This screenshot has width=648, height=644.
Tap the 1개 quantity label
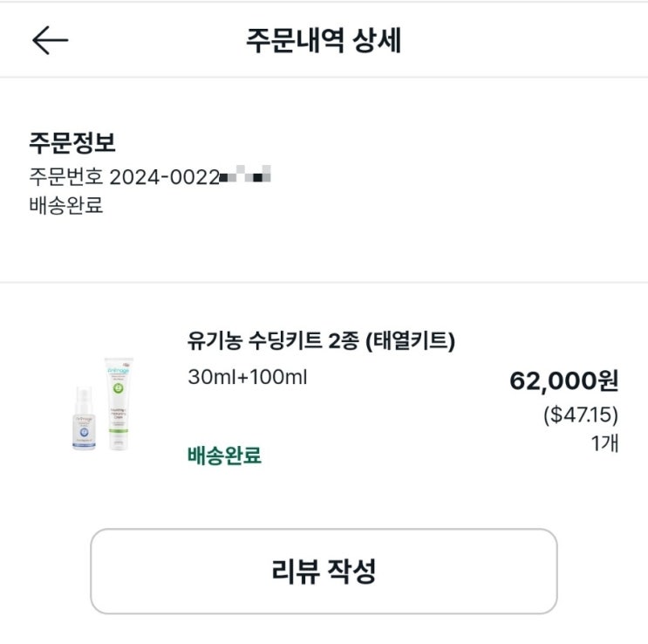[x=604, y=442]
